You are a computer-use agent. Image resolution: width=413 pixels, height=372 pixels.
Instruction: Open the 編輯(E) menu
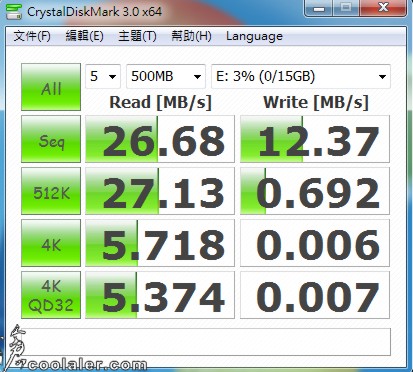[x=84, y=36]
